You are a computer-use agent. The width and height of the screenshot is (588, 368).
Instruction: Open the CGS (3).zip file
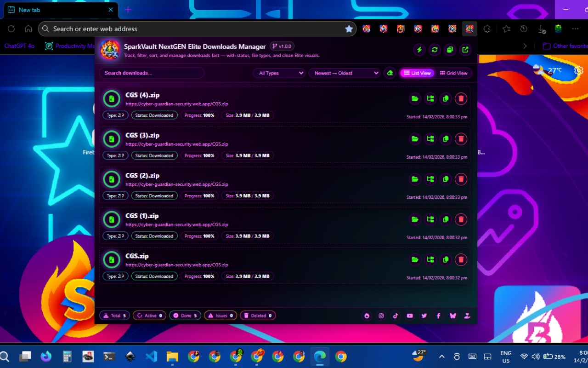[415, 139]
